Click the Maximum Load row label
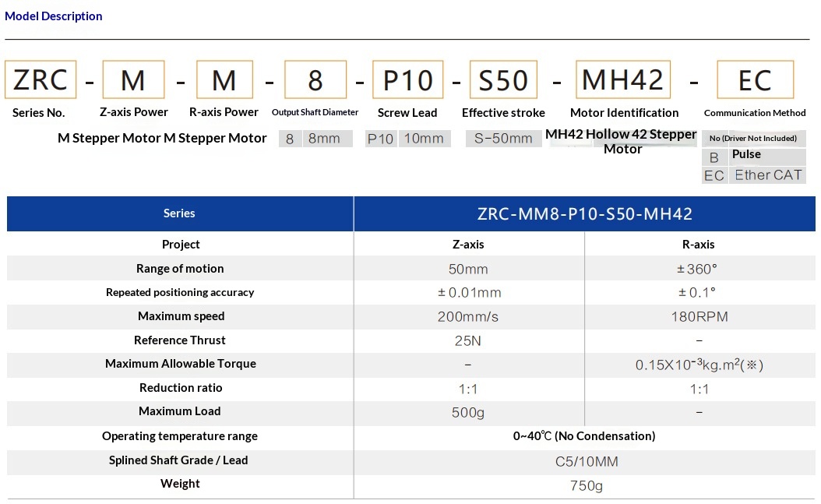This screenshot has width=821, height=504. coord(180,411)
